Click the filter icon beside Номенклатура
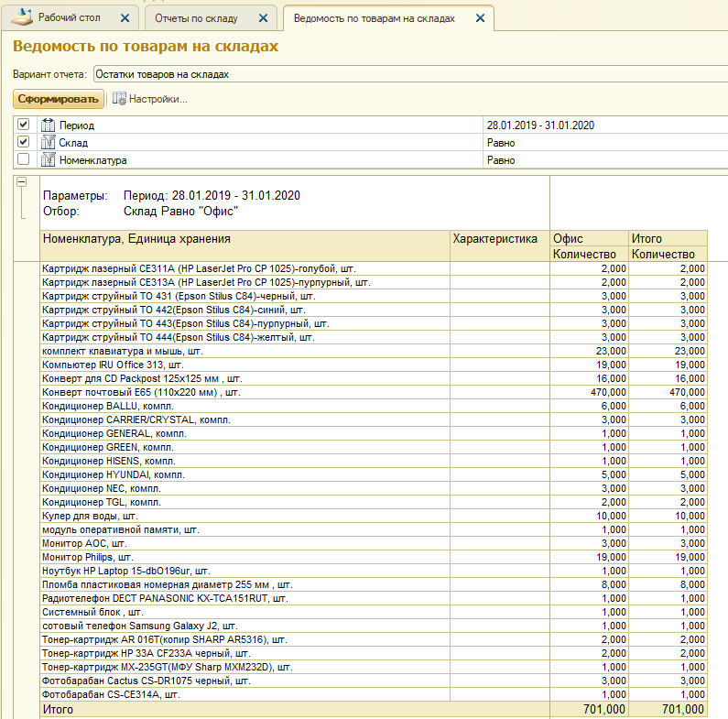Image resolution: width=728 pixels, height=719 pixels. 48,159
